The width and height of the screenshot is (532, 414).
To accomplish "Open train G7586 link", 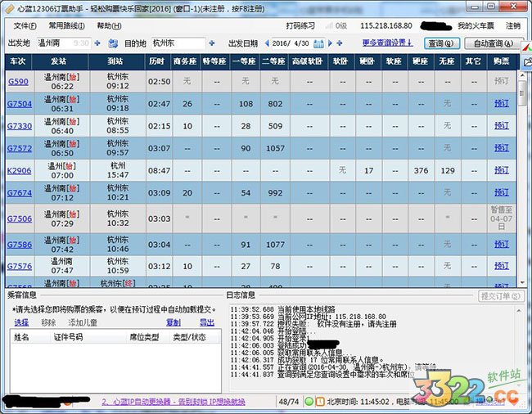I will coord(20,245).
